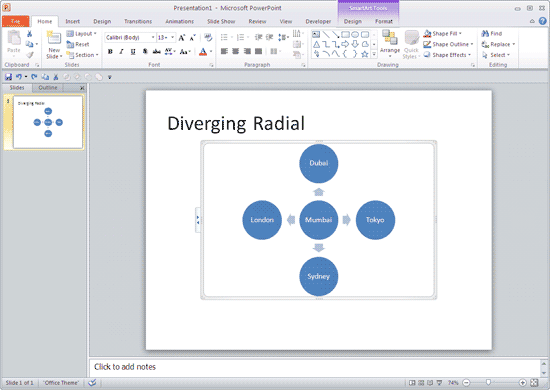Click the zoom slider handle
Screen dimensions: 550x390
488,383
